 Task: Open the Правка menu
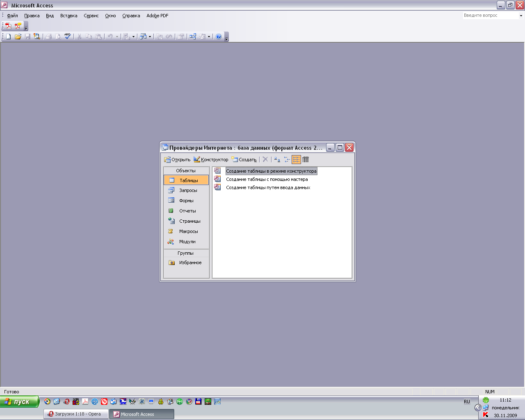coord(32,16)
